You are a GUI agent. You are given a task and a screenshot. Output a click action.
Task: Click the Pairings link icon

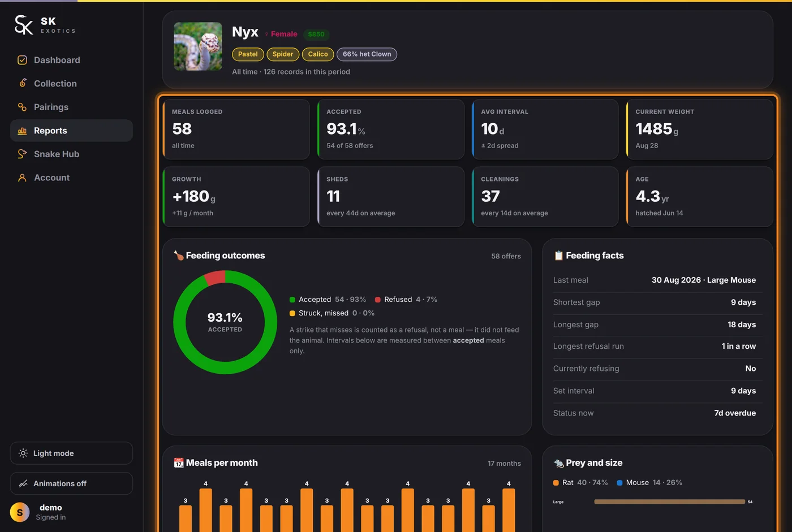click(x=23, y=107)
